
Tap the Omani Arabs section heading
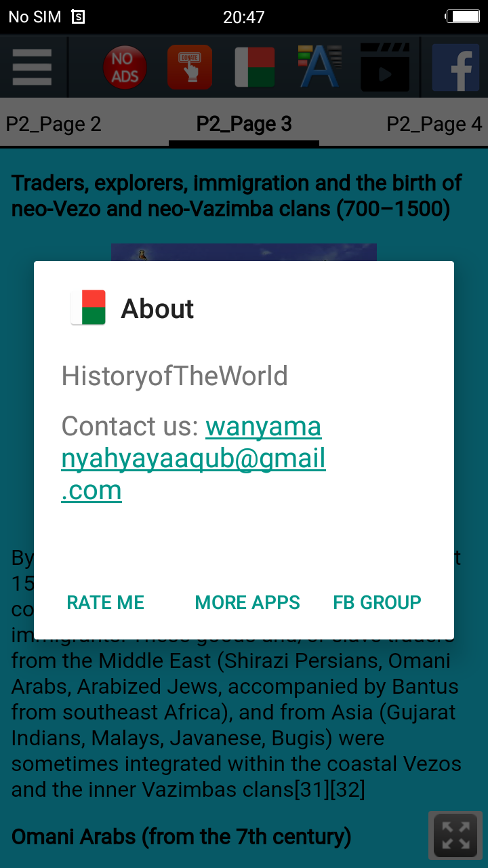point(181,837)
